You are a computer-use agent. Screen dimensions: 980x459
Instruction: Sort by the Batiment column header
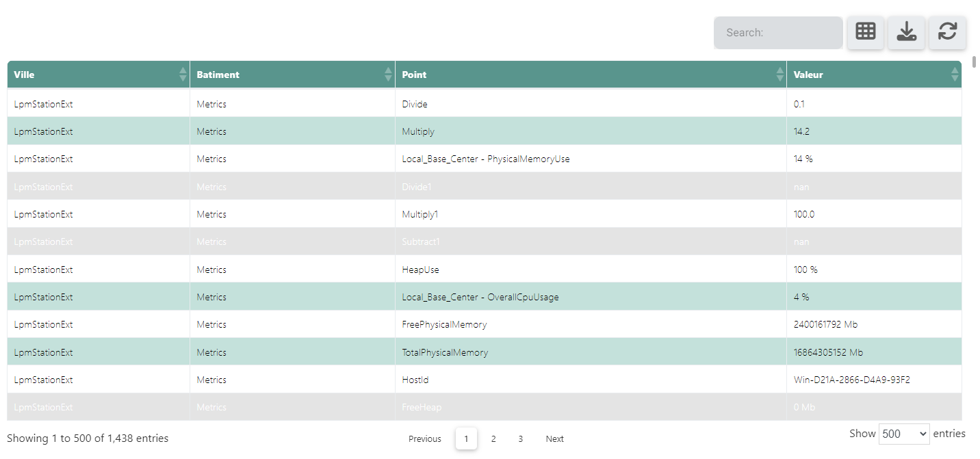pyautogui.click(x=293, y=75)
